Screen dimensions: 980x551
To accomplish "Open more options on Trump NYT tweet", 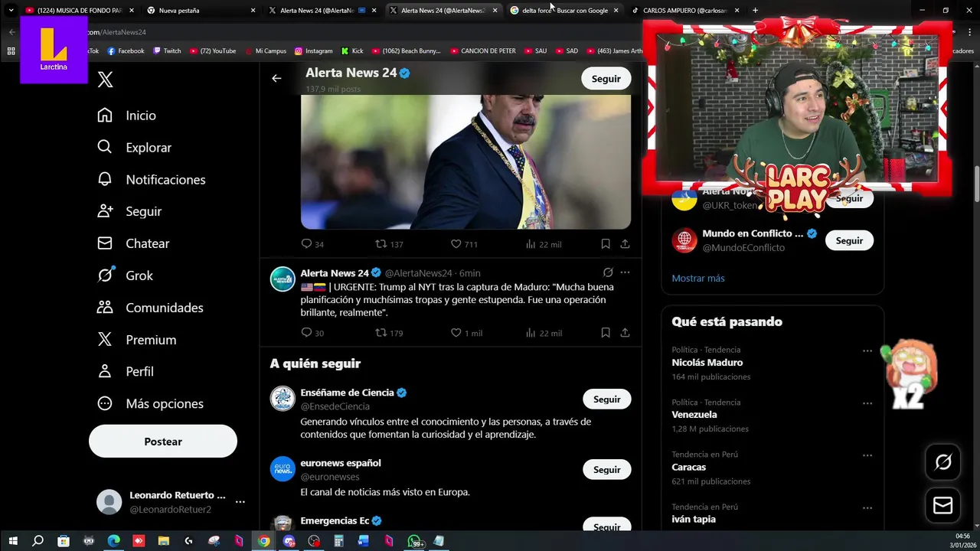I will 625,272.
